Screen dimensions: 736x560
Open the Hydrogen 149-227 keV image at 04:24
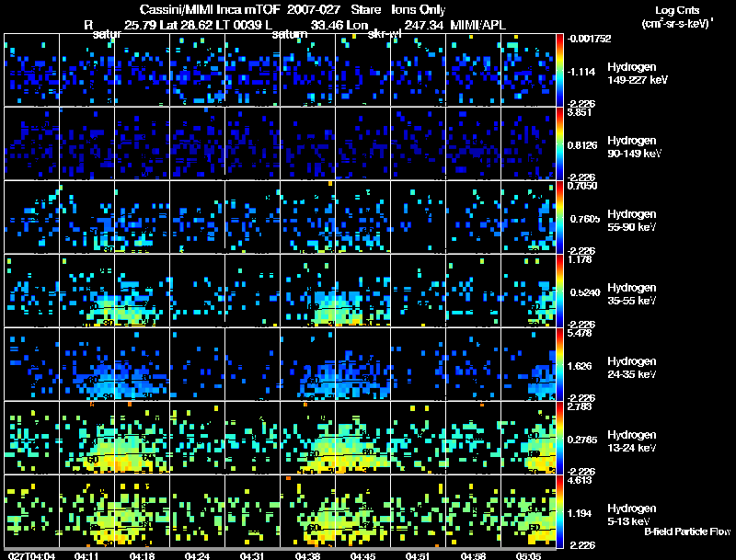click(x=197, y=70)
